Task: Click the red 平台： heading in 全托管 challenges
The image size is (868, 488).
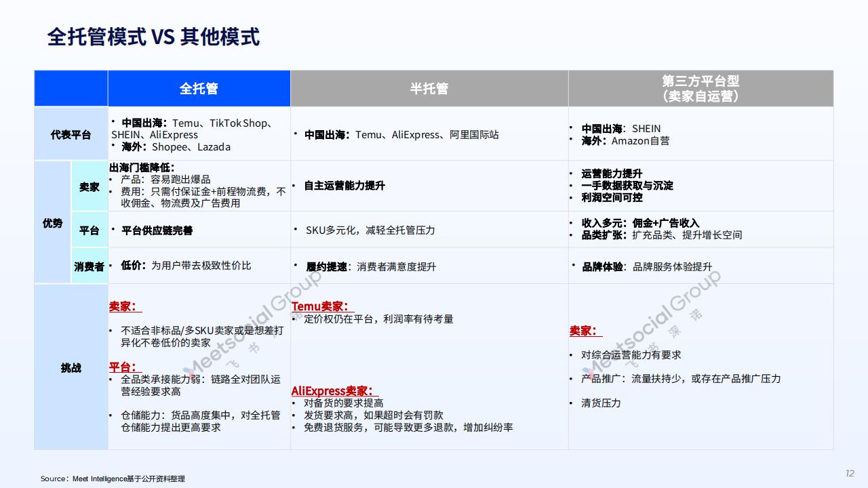Action: point(125,367)
